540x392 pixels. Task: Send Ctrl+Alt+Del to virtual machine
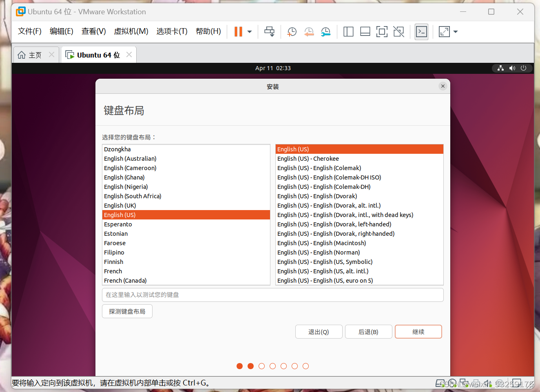(x=269, y=31)
